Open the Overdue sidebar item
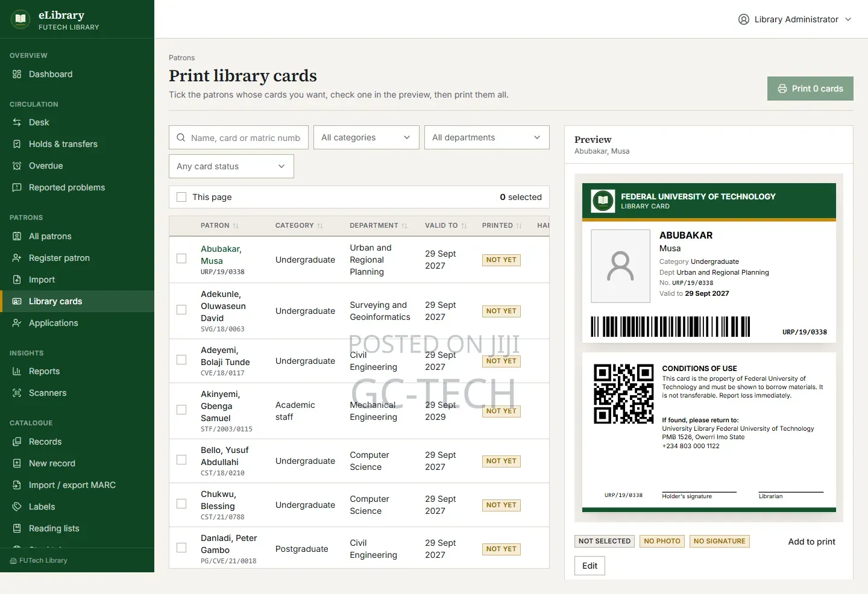 tap(77, 166)
